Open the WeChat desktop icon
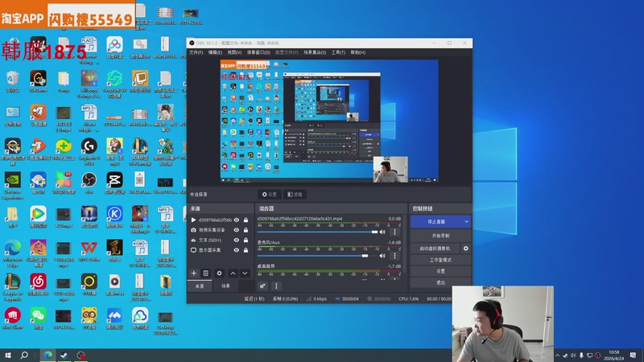Screen dimensions: 644x362 pyautogui.click(x=38, y=319)
